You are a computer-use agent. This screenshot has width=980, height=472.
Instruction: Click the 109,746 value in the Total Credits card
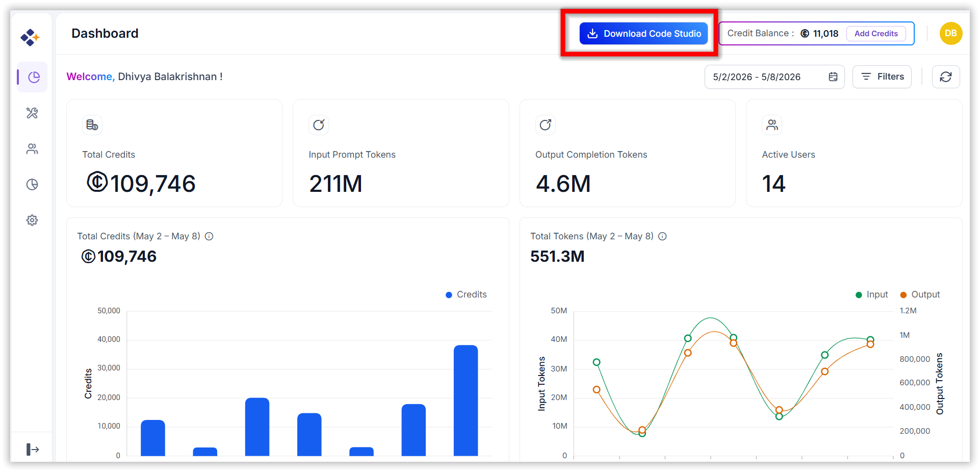point(141,183)
